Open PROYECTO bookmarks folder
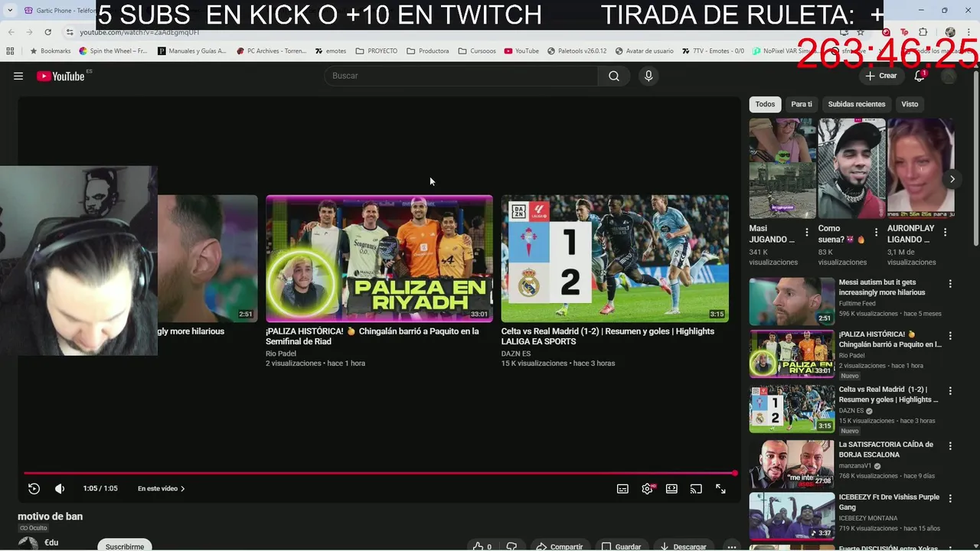This screenshot has width=980, height=551. point(376,51)
